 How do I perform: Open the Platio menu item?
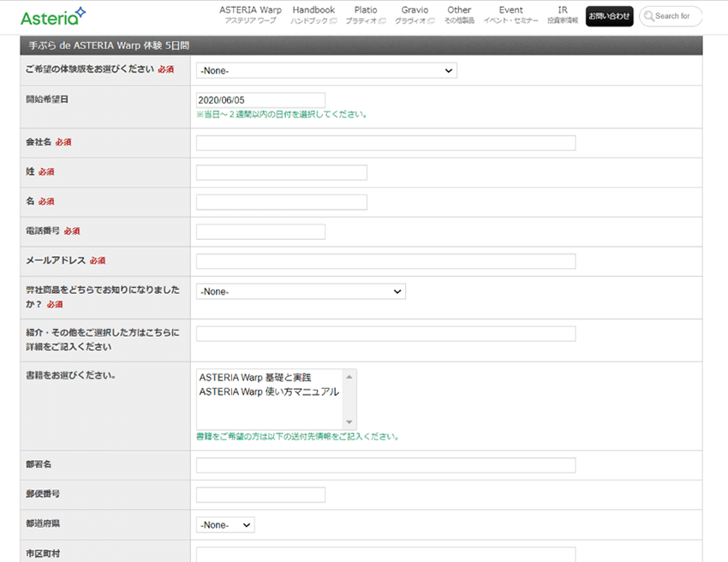[x=366, y=15]
